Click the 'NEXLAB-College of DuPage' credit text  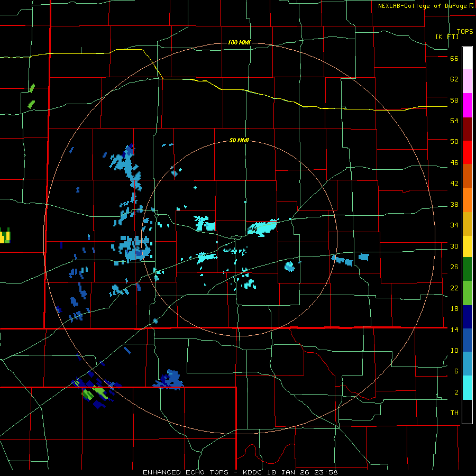422,6
